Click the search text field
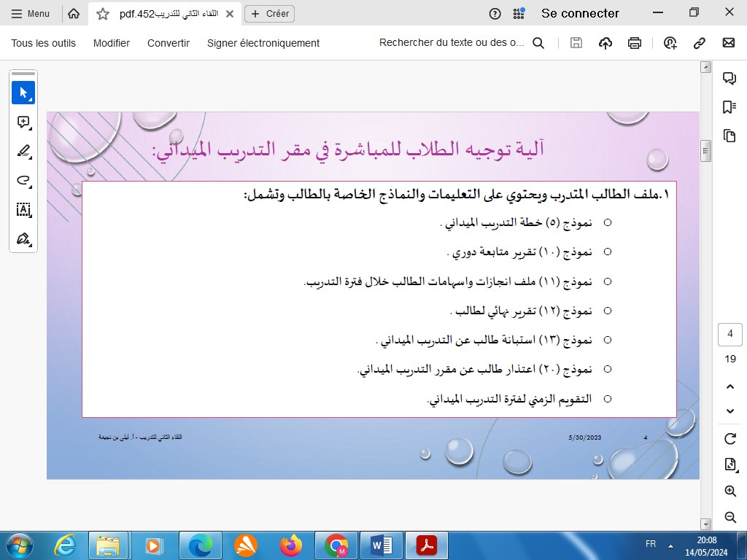Screen dimensions: 747x560 pos(452,43)
